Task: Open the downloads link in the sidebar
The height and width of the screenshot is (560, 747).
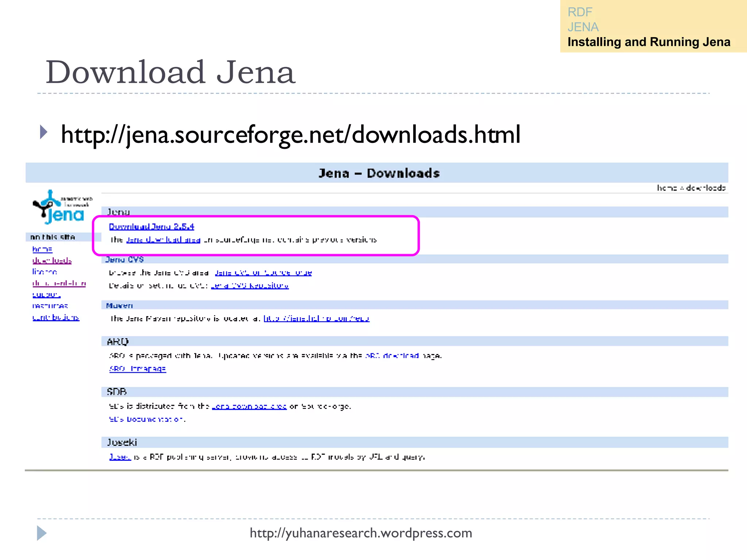Action: pos(52,261)
